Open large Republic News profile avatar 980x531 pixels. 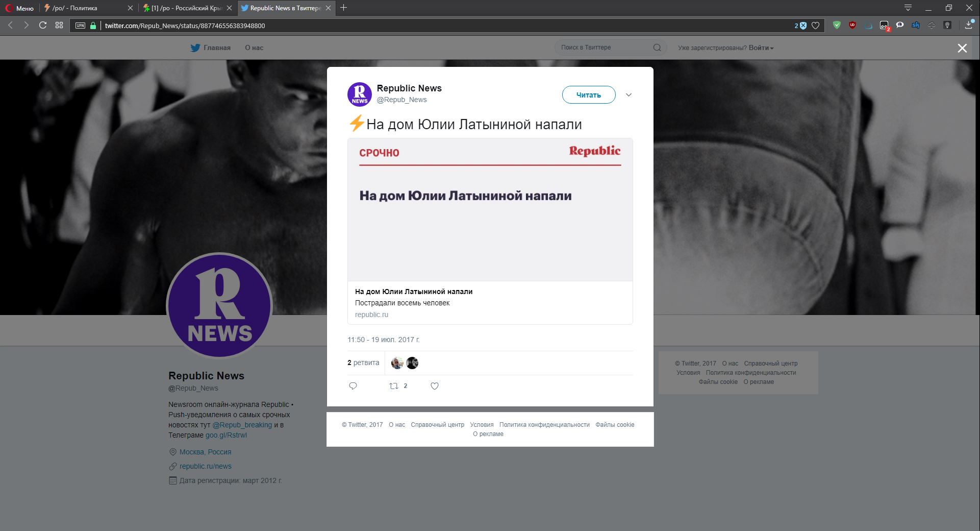pos(219,306)
